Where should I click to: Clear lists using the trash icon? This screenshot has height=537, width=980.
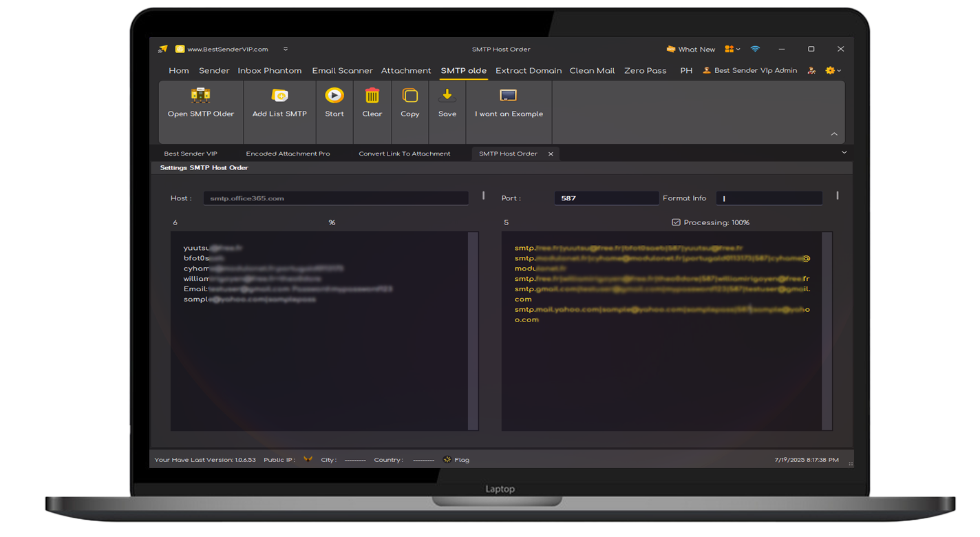(372, 95)
